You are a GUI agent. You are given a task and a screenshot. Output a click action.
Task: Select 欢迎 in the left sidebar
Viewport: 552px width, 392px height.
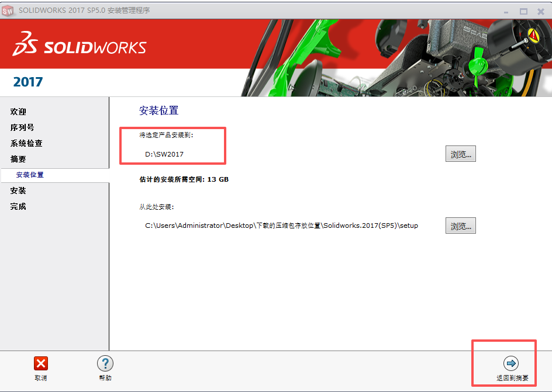(19, 112)
